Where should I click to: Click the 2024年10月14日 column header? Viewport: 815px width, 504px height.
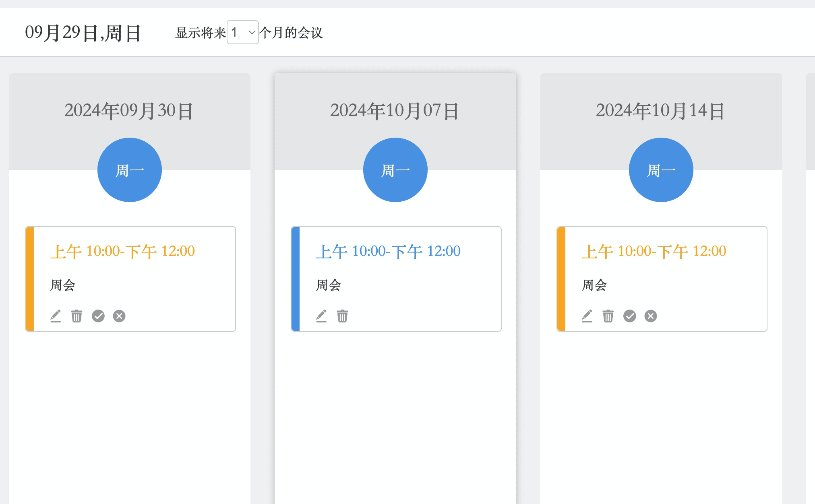[660, 111]
